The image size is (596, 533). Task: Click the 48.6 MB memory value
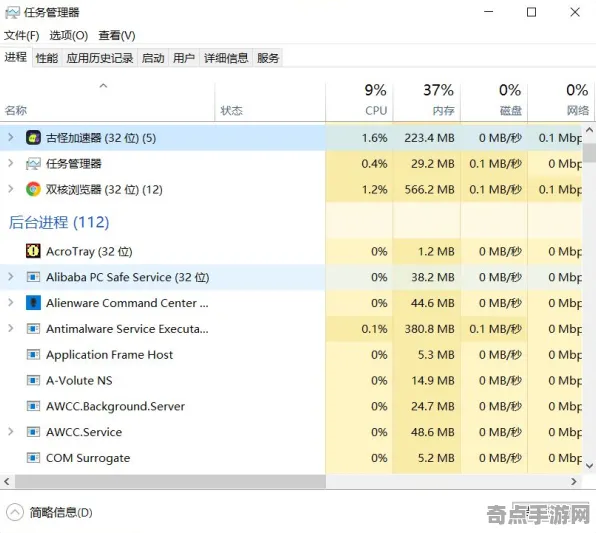click(x=433, y=432)
